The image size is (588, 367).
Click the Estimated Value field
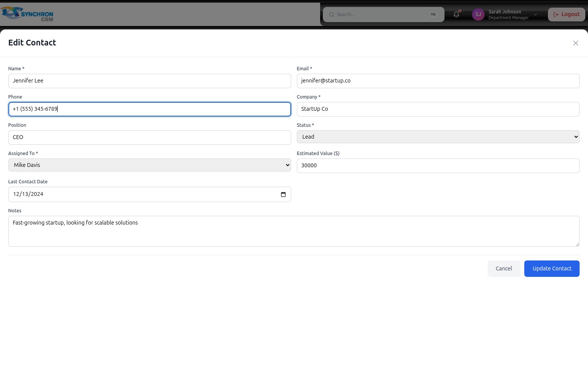[438, 166]
